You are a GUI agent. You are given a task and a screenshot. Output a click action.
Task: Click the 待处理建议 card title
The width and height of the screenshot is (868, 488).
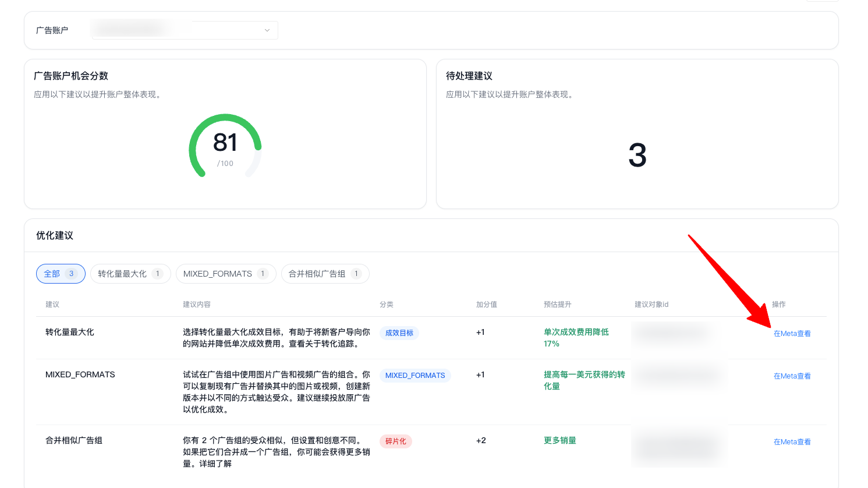coord(469,76)
